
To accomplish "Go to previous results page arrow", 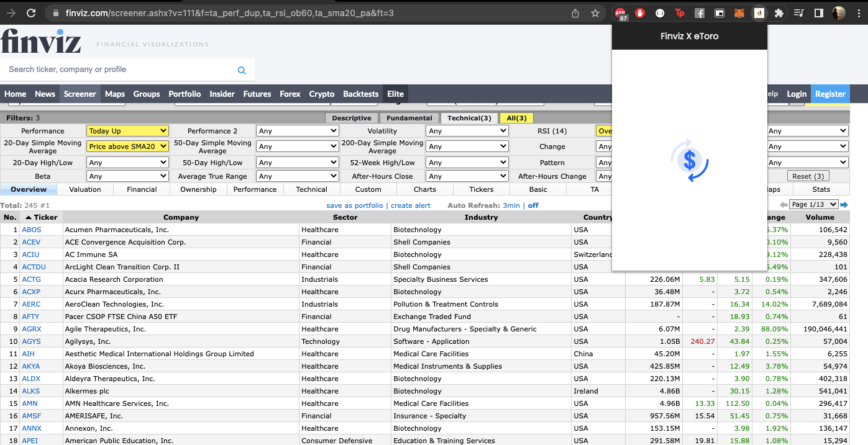I will (783, 205).
